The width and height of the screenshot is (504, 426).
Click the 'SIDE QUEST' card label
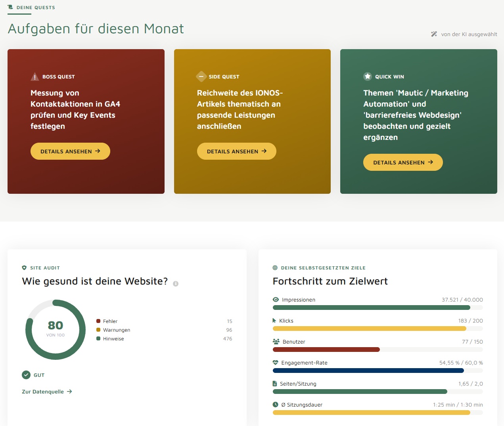tap(224, 76)
